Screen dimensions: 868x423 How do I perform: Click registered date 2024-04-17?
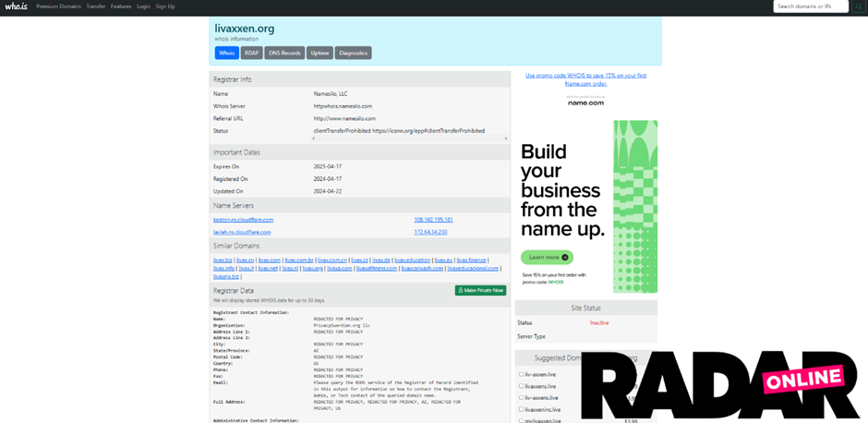pyautogui.click(x=328, y=179)
